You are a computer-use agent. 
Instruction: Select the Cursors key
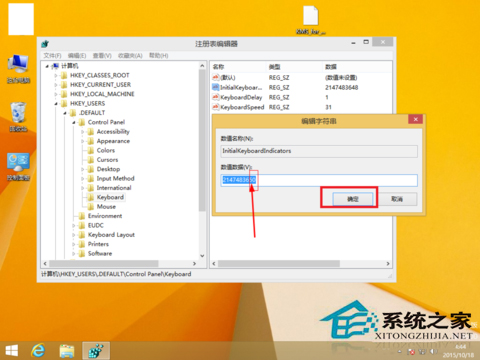pos(107,160)
